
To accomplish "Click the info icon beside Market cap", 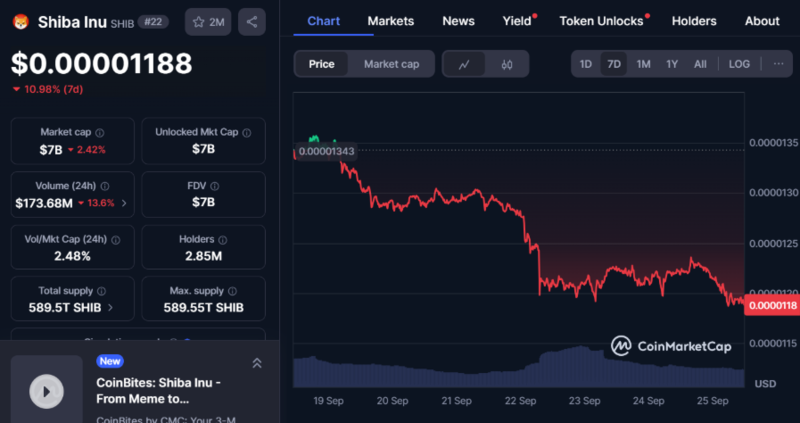I will pos(100,132).
